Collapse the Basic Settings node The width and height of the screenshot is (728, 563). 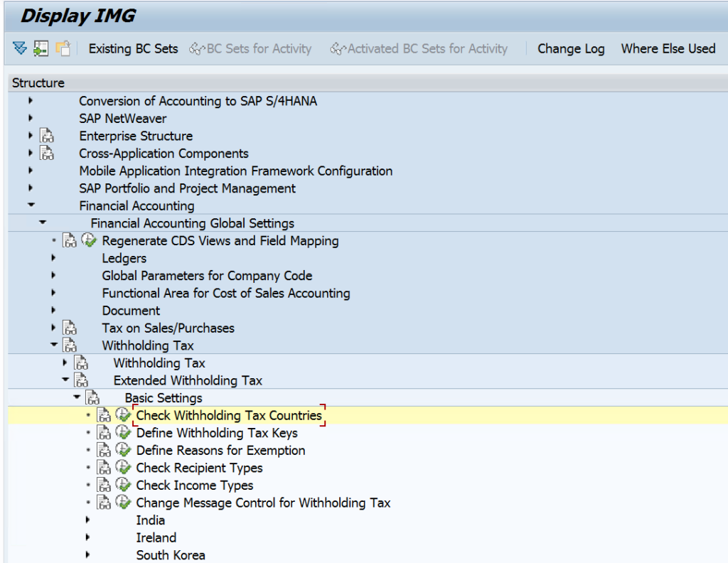pos(77,397)
